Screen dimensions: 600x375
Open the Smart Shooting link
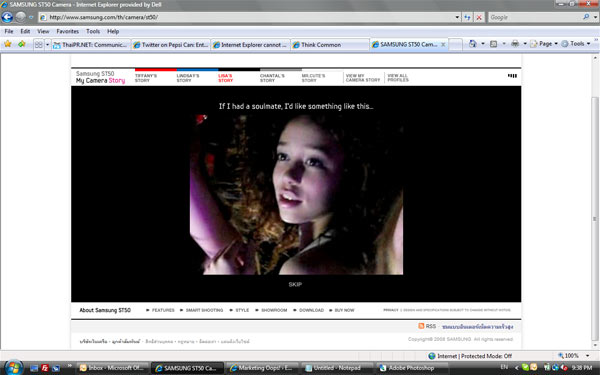[x=204, y=310]
